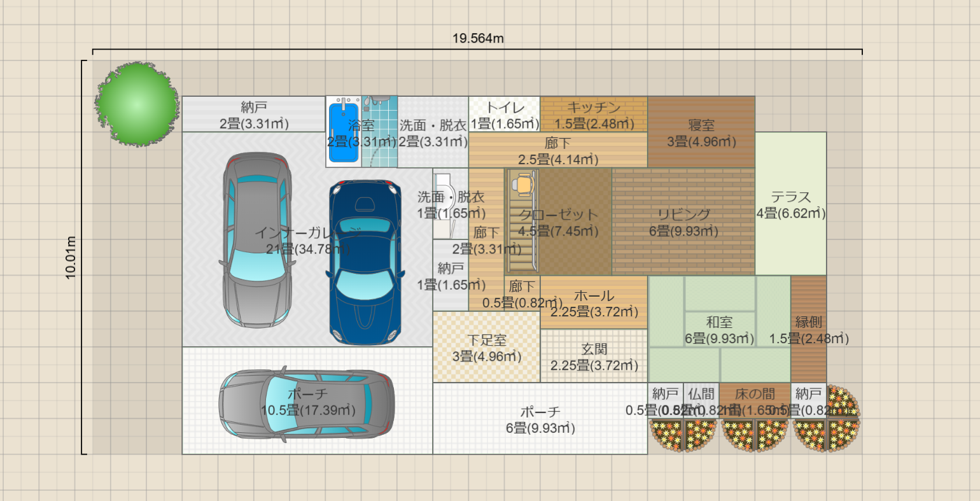Select the ポーチ 6畳(9.93㎡) area
Screen dimensions: 980x501
540,418
